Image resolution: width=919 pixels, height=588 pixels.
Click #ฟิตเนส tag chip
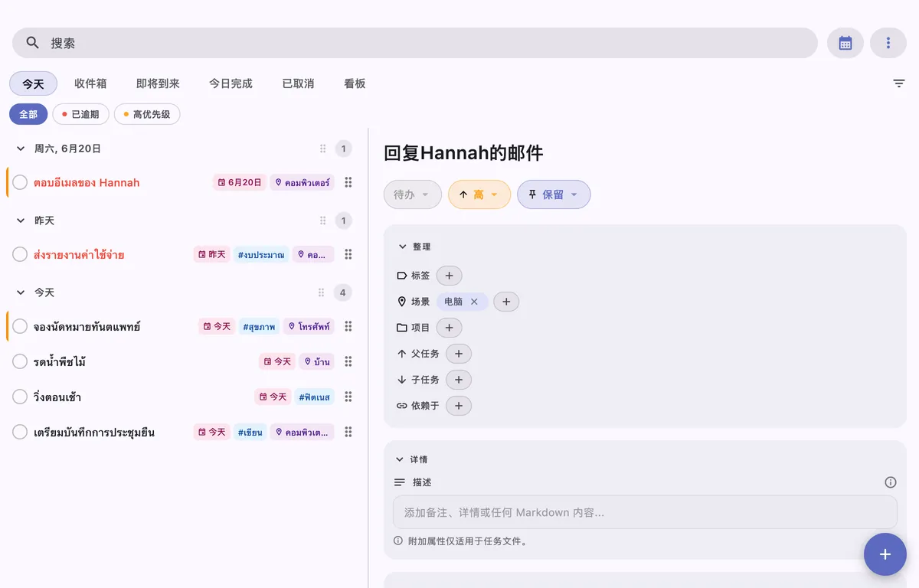pos(315,397)
